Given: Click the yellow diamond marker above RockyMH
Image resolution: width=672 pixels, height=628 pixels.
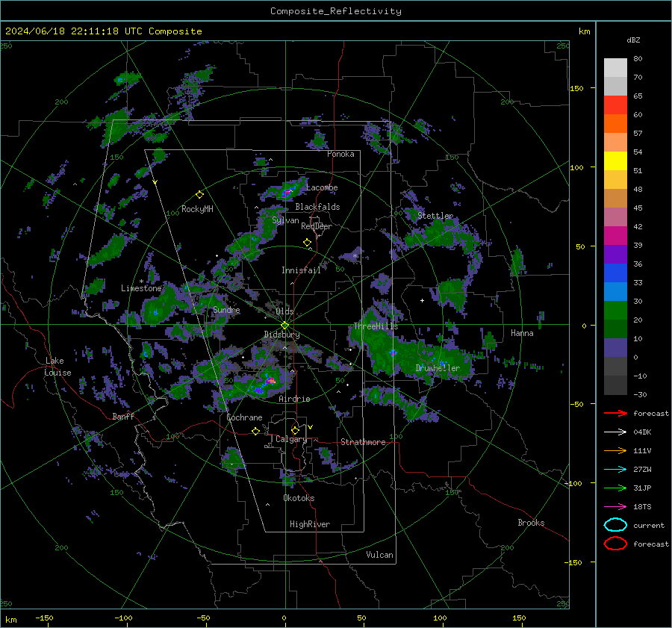Looking at the screenshot, I should point(199,195).
